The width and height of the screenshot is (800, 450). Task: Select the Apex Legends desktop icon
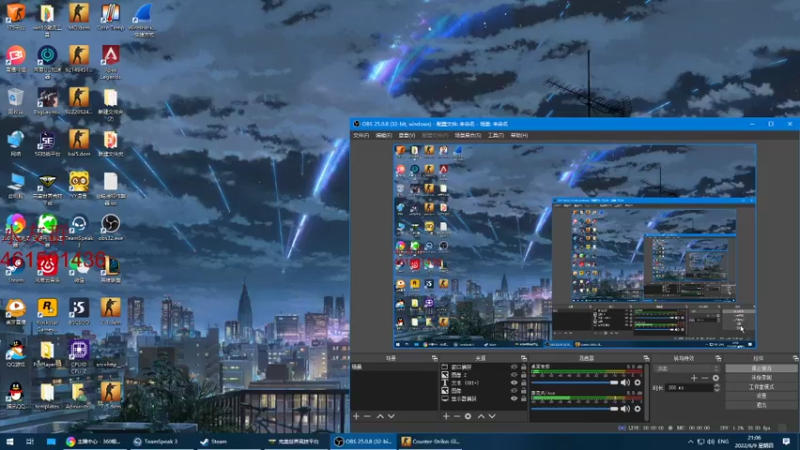tap(110, 62)
